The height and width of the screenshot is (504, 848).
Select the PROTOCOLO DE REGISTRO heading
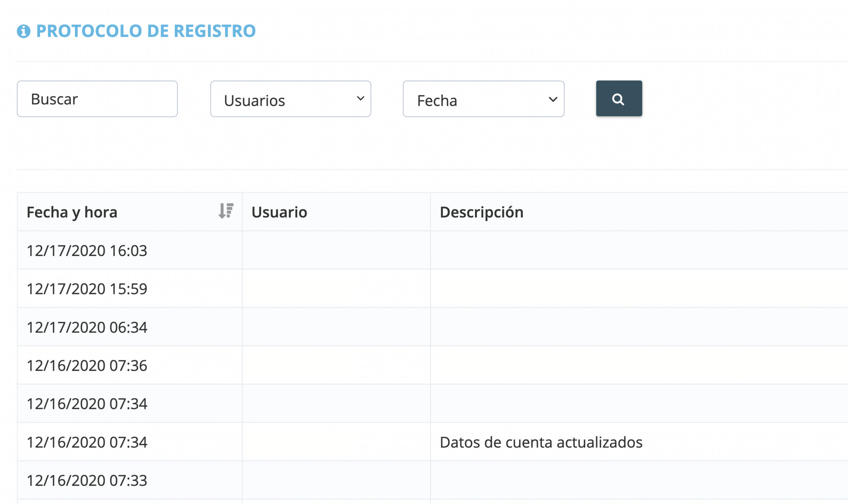(146, 31)
